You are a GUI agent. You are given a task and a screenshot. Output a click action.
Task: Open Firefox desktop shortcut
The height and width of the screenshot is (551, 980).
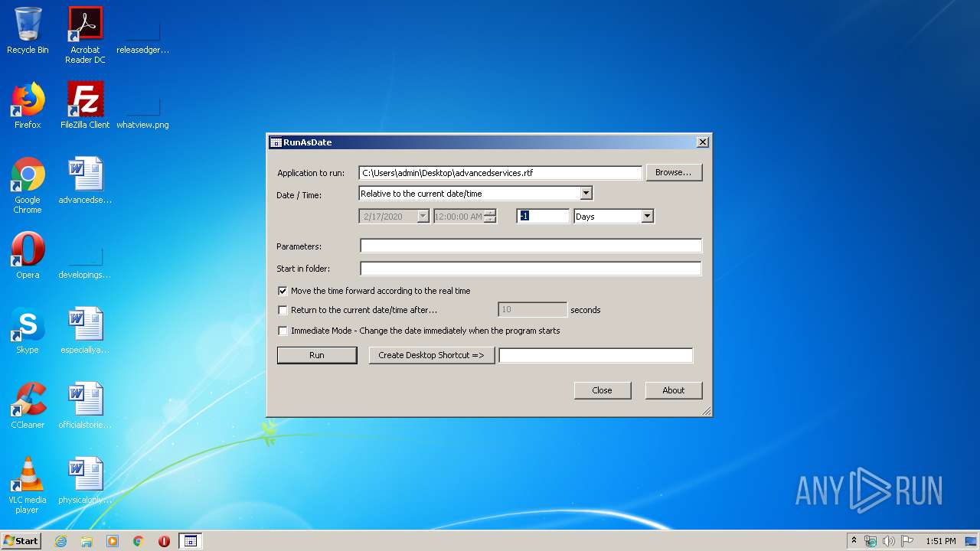tap(28, 106)
